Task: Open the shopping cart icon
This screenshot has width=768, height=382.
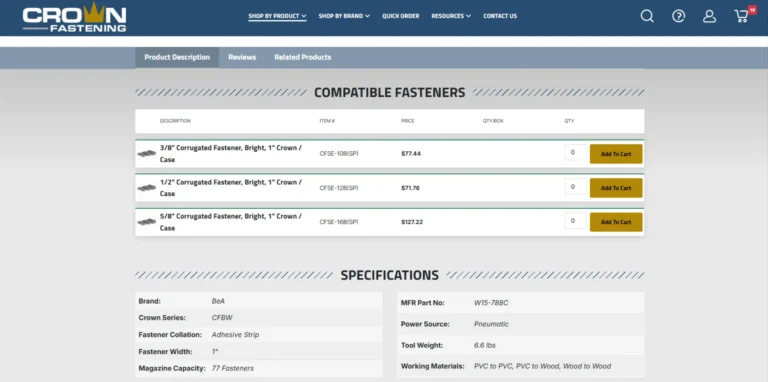Action: coord(743,15)
